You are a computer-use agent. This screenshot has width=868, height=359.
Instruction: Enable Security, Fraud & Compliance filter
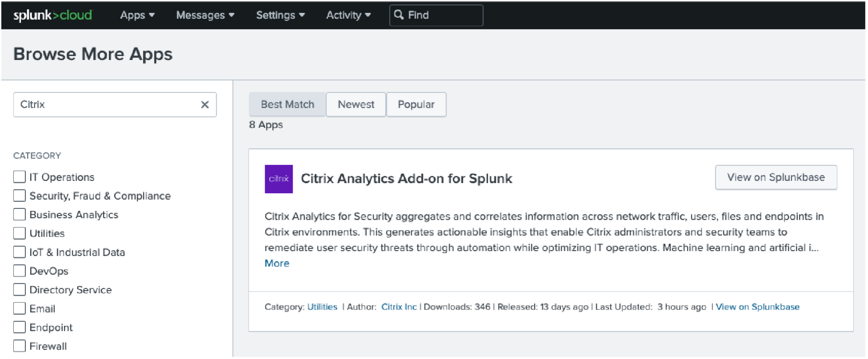[x=20, y=195]
